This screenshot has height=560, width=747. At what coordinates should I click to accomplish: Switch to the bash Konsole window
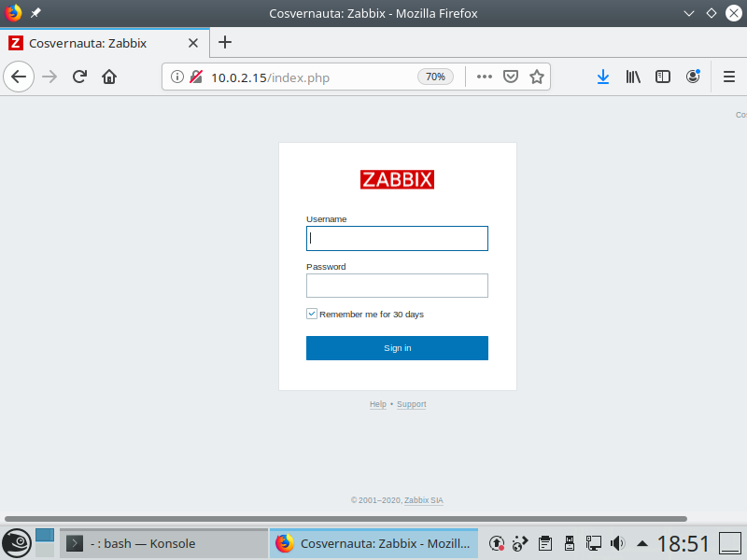pyautogui.click(x=164, y=543)
